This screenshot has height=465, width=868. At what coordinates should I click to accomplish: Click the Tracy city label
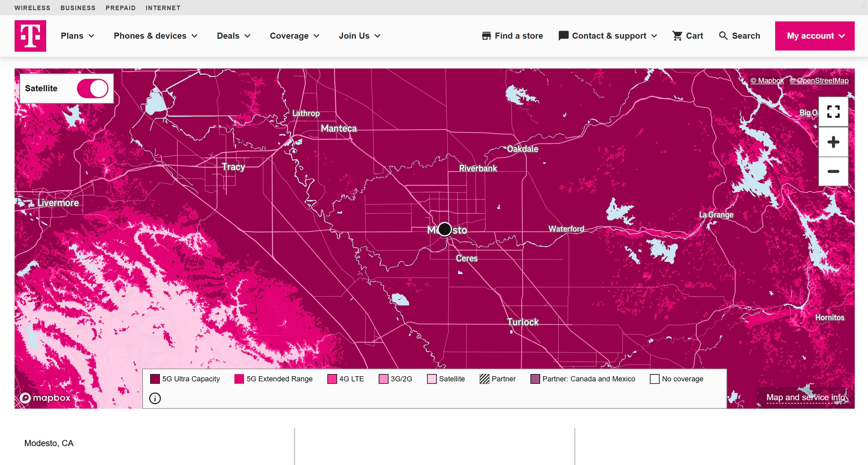click(233, 167)
